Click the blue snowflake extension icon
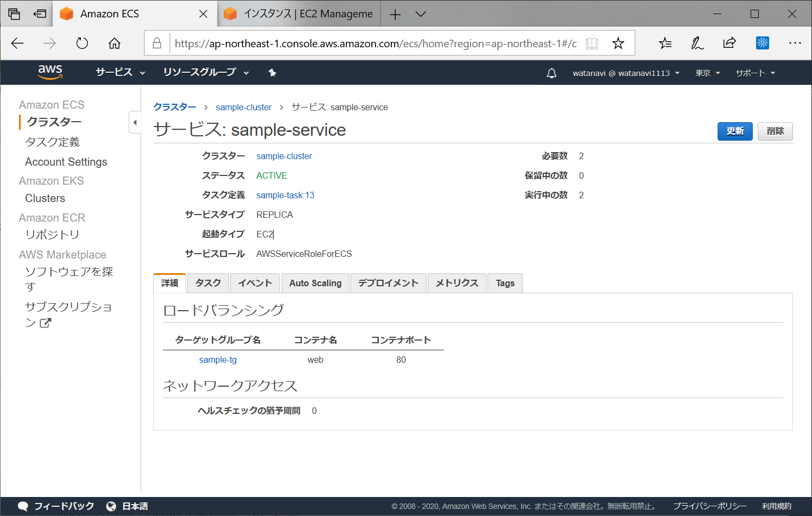The width and height of the screenshot is (812, 516). click(763, 43)
